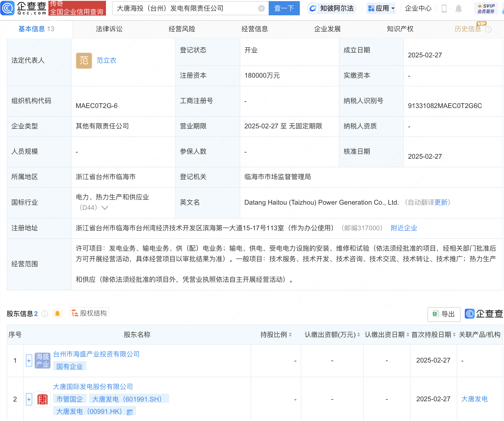
Task: Click organization code MAEC0T2G-6
Action: click(x=97, y=106)
